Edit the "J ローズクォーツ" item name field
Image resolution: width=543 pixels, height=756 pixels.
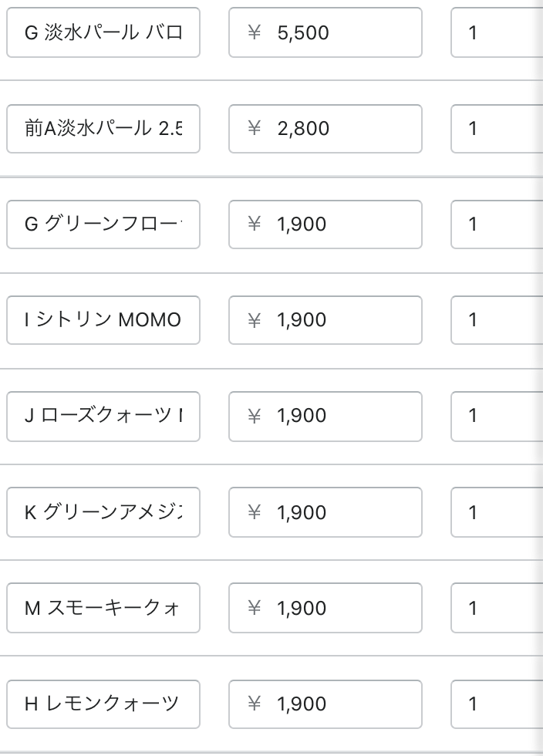coord(103,416)
